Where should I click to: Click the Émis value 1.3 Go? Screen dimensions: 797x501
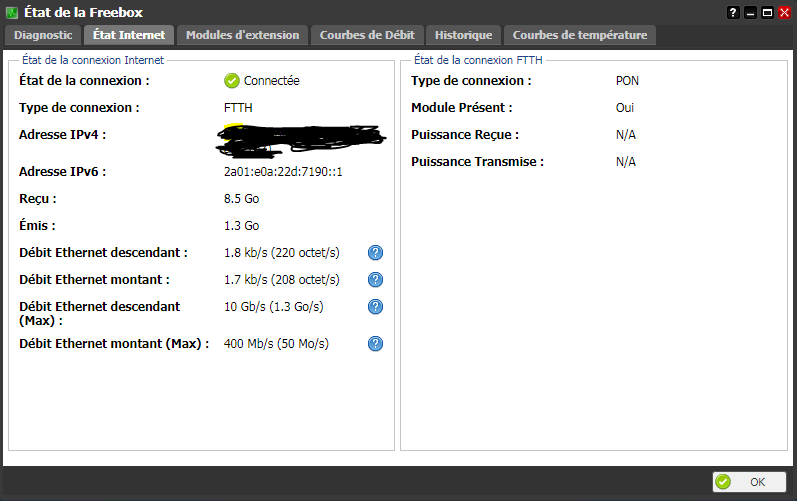[x=241, y=226]
